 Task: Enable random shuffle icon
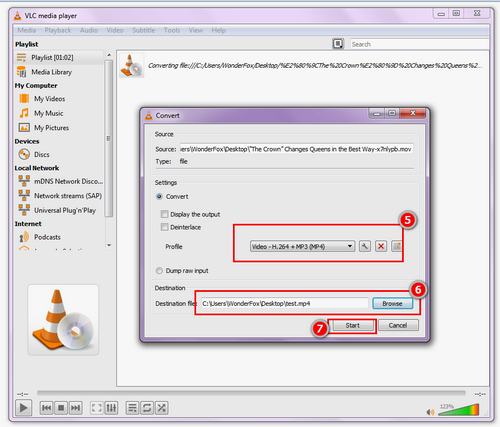coord(162,408)
